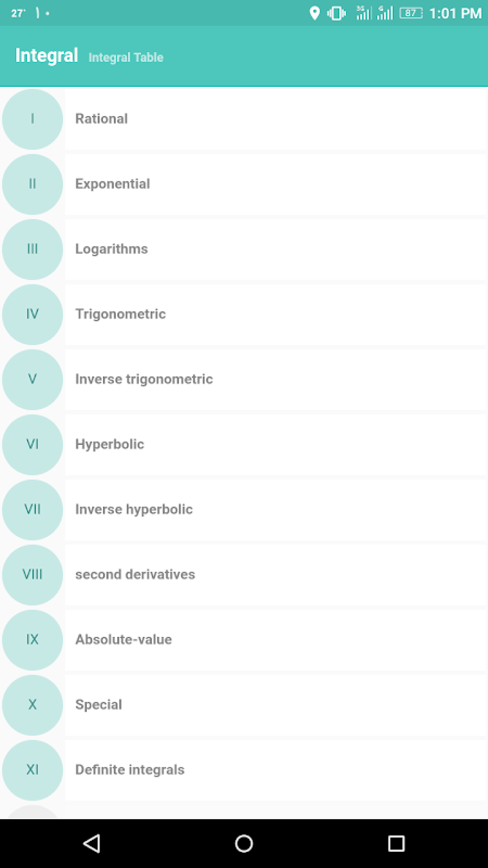The image size is (488, 868).
Task: Select the V circle for Inverse trigonometric
Action: 32,379
